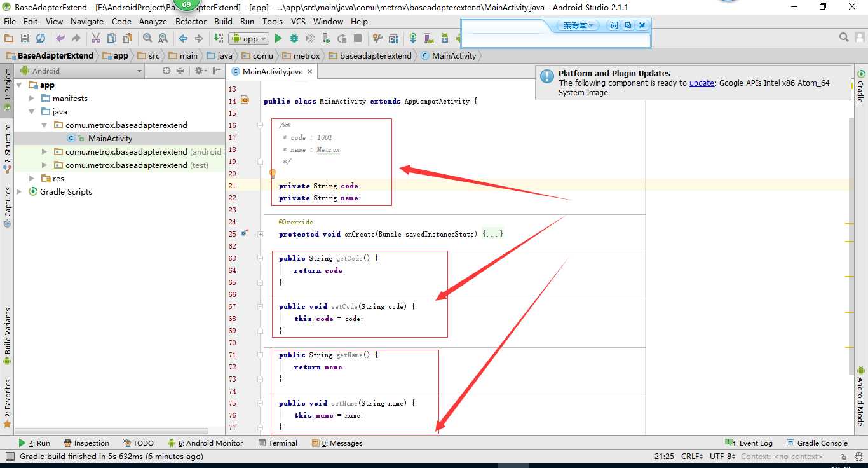Click Scroll from Source target icon
Viewport: 868px width, 468px height.
pyautogui.click(x=166, y=71)
